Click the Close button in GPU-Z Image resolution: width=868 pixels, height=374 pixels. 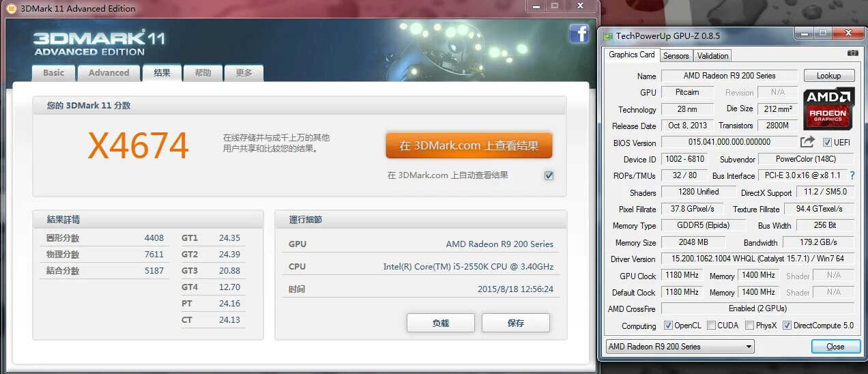[835, 347]
